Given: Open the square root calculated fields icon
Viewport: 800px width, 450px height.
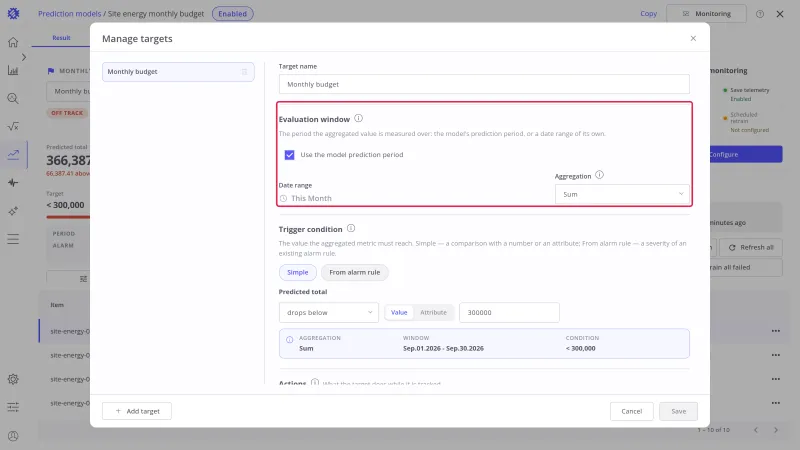Looking at the screenshot, I should (x=13, y=126).
